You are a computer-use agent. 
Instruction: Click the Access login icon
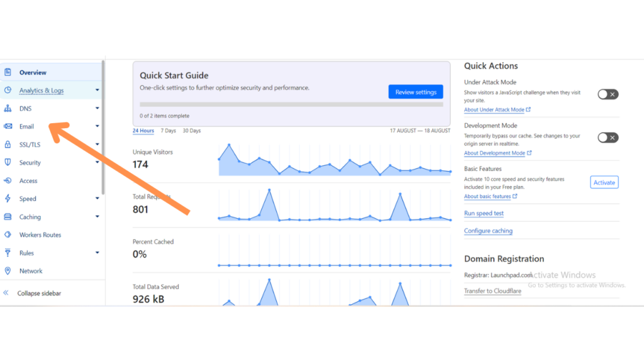(x=8, y=180)
